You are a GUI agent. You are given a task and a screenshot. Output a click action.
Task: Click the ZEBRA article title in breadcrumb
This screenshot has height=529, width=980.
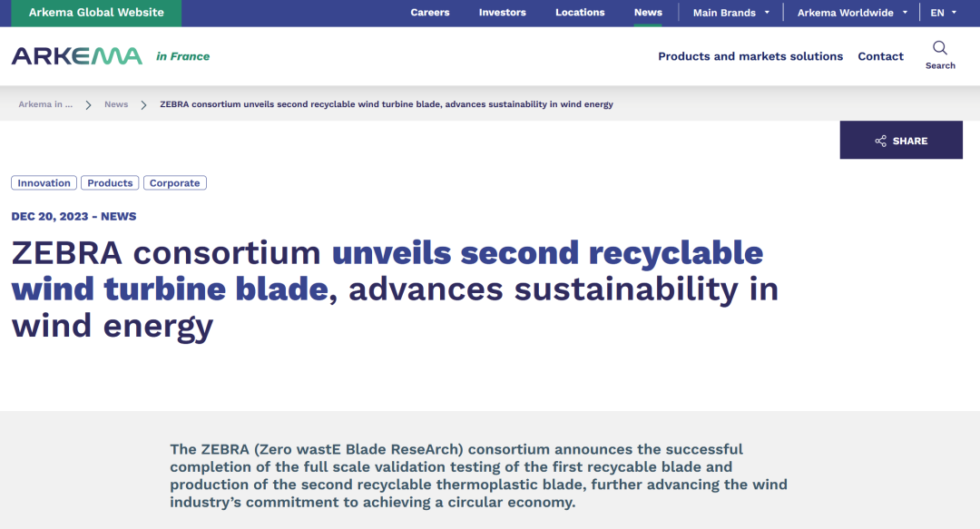tap(387, 104)
